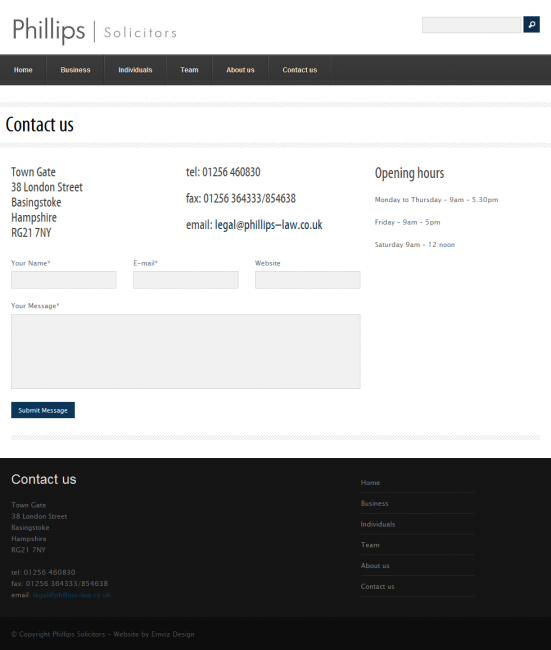The height and width of the screenshot is (650, 551).
Task: Click the footer Contact us link
Action: (x=377, y=586)
